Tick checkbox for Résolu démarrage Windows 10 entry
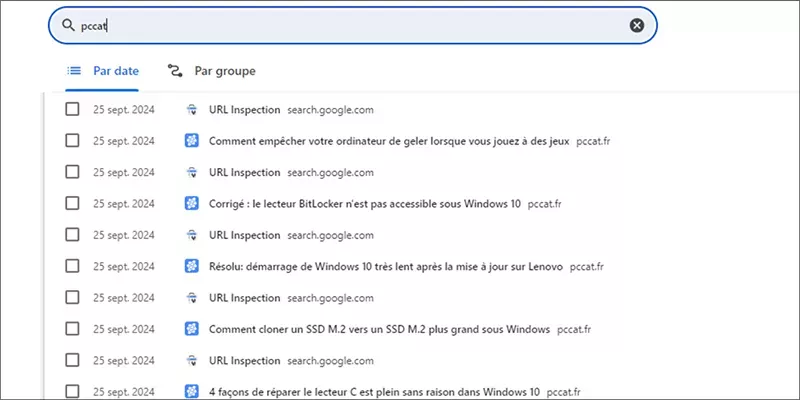Screen dimensions: 800x400 pos(72,266)
